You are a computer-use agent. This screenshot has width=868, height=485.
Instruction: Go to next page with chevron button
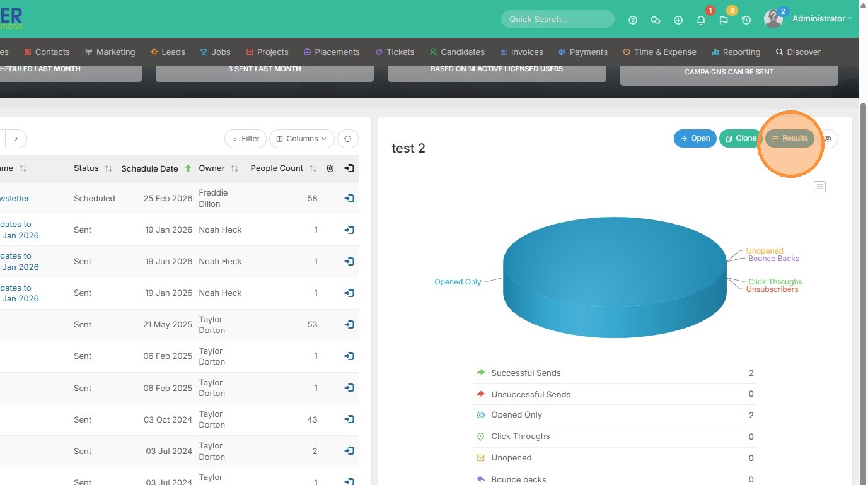16,139
